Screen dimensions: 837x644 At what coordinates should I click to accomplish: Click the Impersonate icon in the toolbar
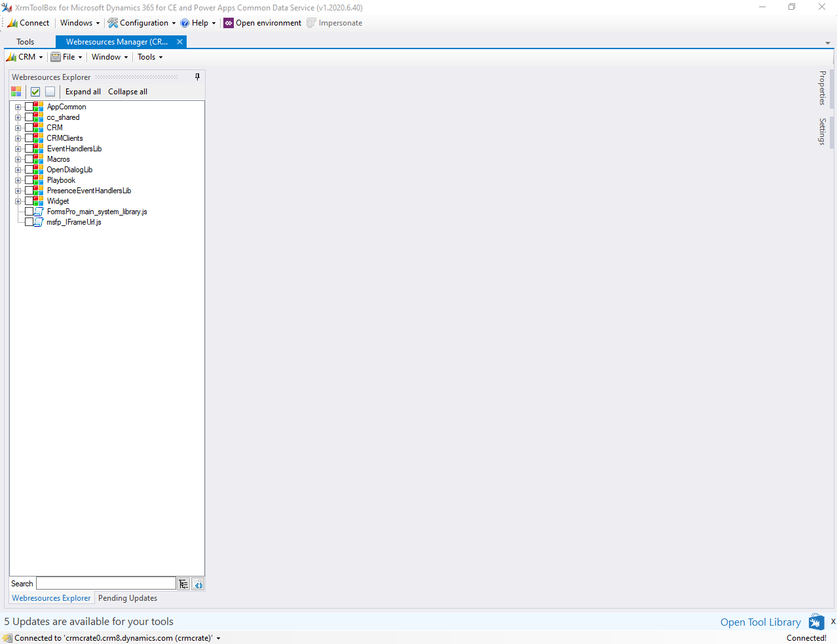coord(310,22)
